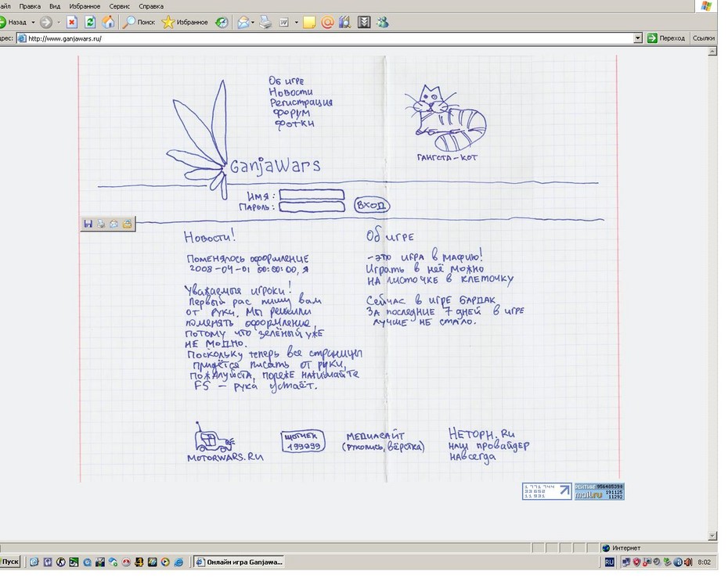Save image via floppy icon on image toolbar
Viewport: 728px width, 582px height.
pyautogui.click(x=88, y=225)
